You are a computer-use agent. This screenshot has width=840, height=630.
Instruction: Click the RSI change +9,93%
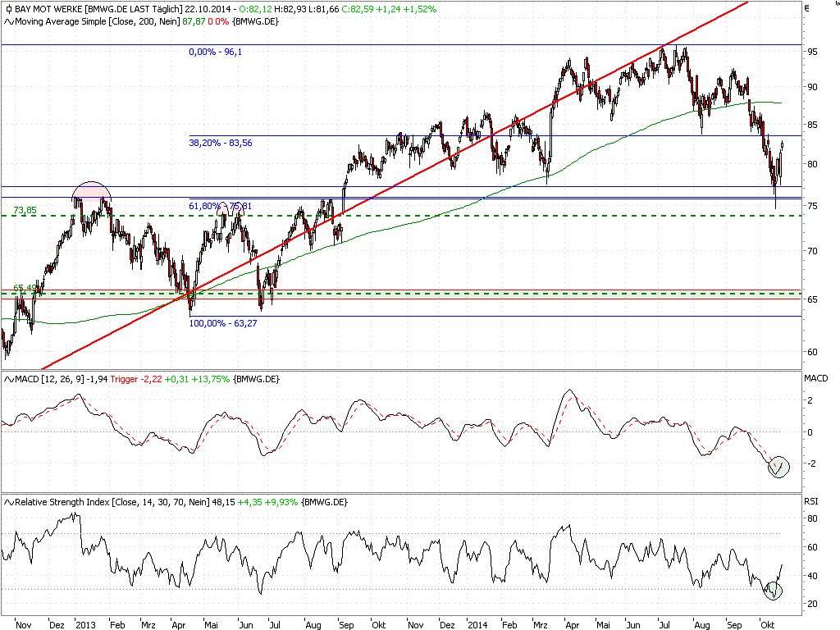[x=281, y=503]
